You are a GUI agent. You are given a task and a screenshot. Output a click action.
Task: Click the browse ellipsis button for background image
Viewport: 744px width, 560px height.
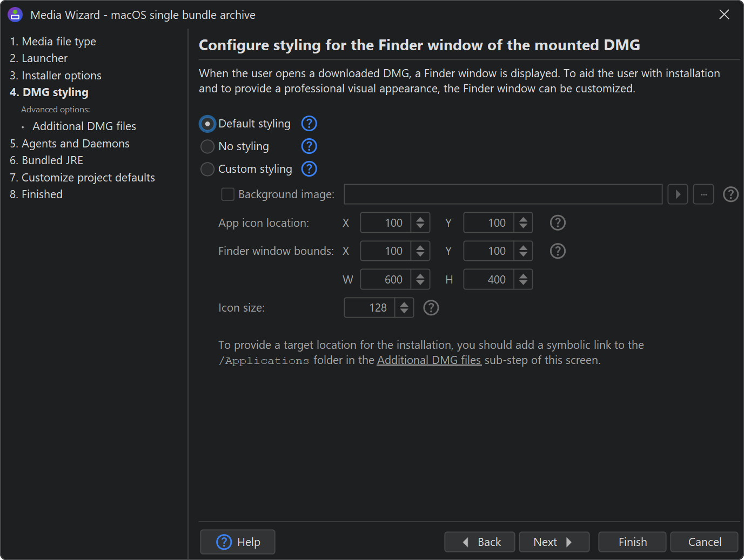click(x=703, y=194)
